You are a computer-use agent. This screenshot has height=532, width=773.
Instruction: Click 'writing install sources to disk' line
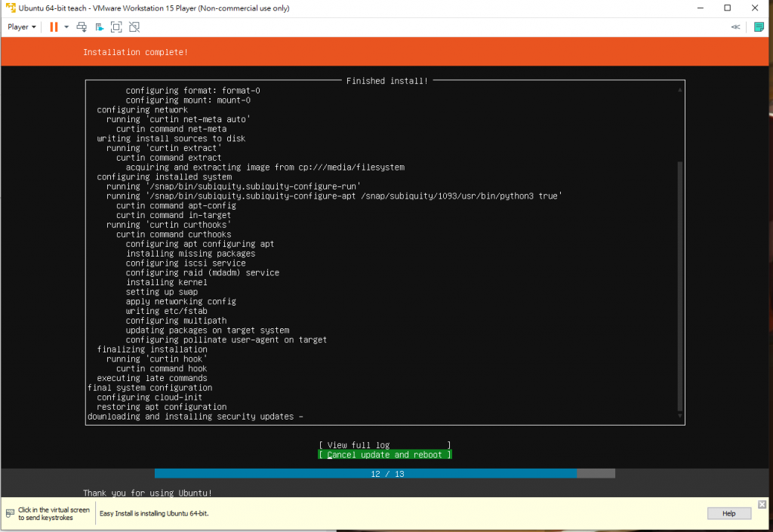coord(171,139)
